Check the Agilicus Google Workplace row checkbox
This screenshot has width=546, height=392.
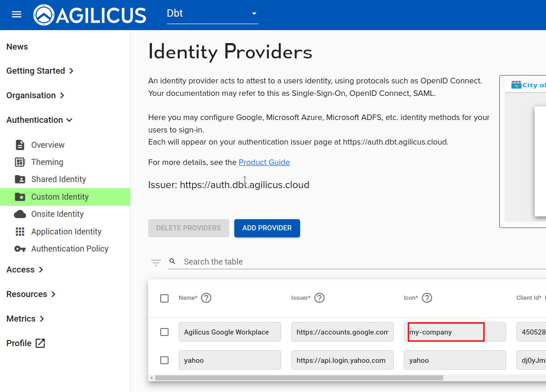click(164, 332)
